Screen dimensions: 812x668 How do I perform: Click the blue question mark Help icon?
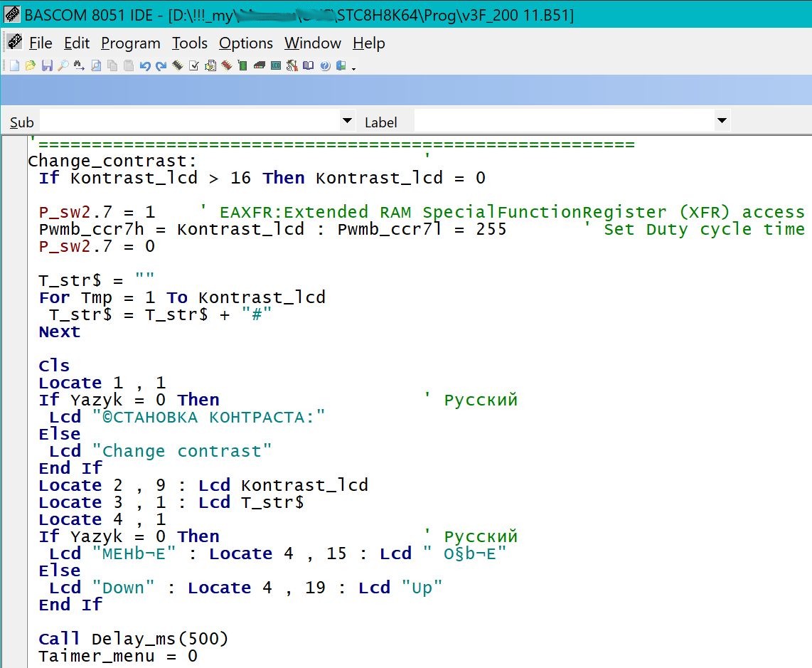pyautogui.click(x=325, y=66)
